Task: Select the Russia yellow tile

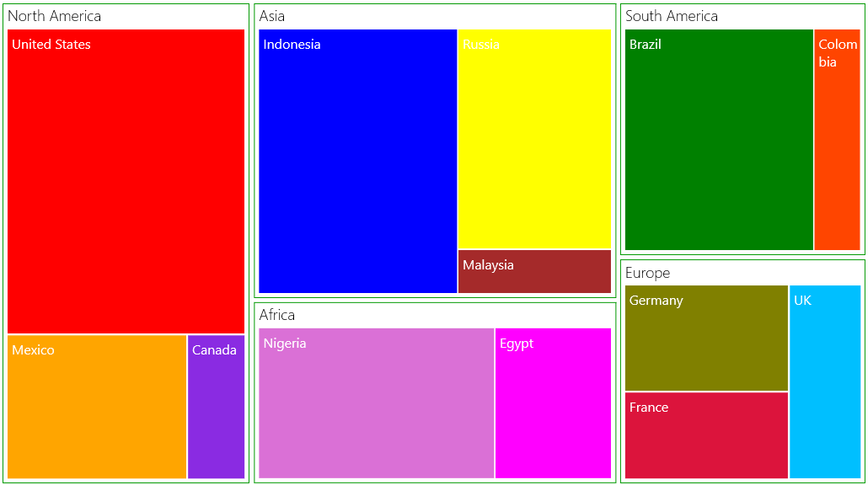Action: tap(534, 139)
